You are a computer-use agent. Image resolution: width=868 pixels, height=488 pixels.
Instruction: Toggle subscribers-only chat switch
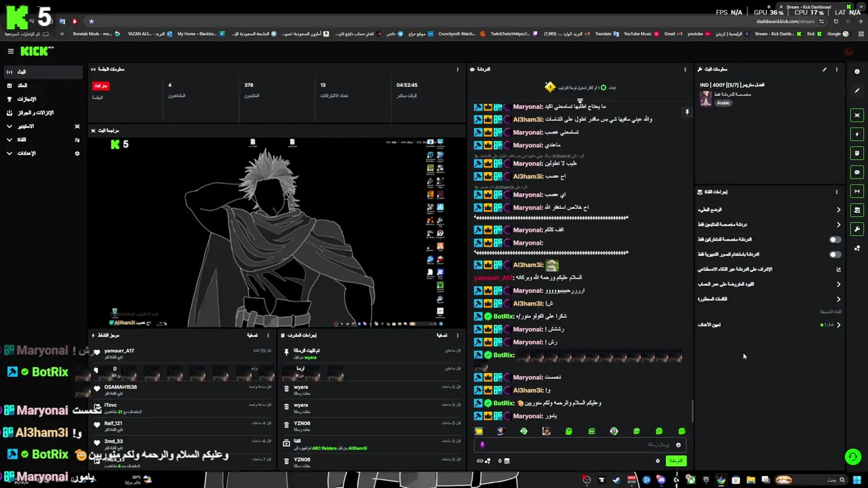pyautogui.click(x=835, y=239)
